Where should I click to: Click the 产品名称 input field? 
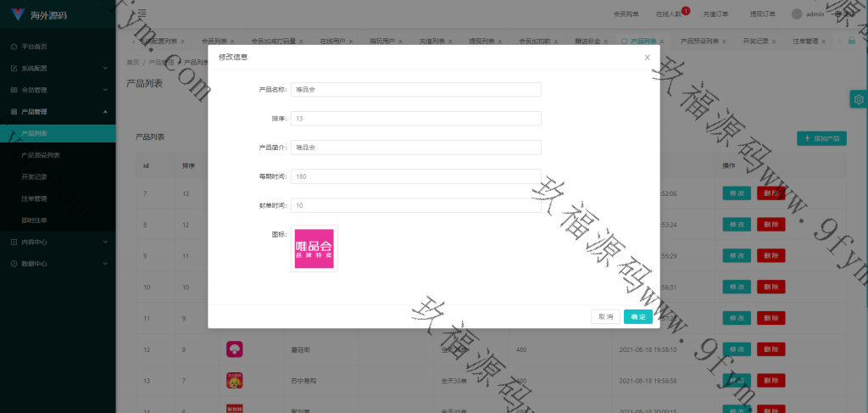415,89
